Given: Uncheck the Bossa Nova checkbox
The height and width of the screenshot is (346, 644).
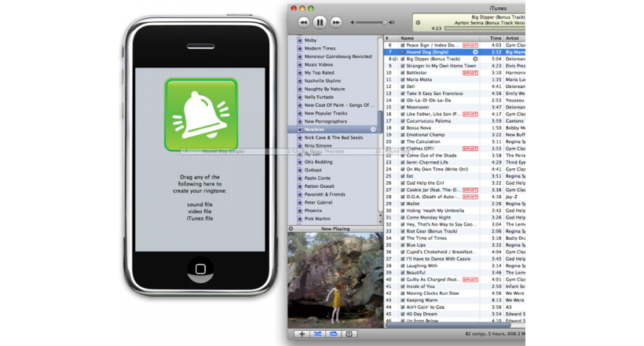Looking at the screenshot, I should (402, 128).
